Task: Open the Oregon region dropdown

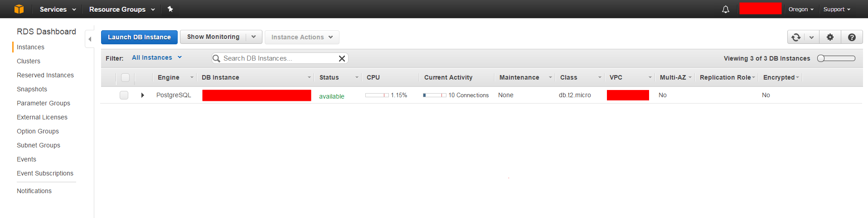Action: pos(801,9)
